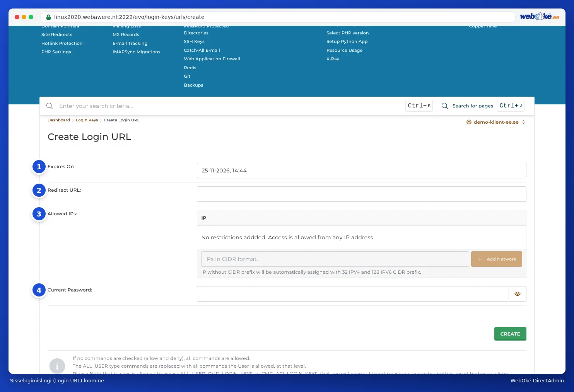This screenshot has width=574, height=392.
Task: Open Git menu item
Action: tap(187, 76)
